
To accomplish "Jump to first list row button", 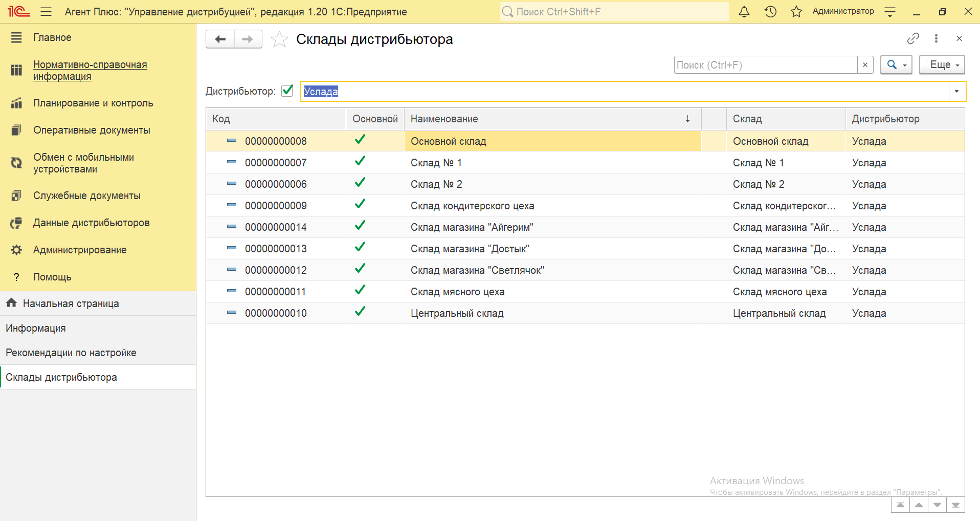I will pyautogui.click(x=900, y=505).
